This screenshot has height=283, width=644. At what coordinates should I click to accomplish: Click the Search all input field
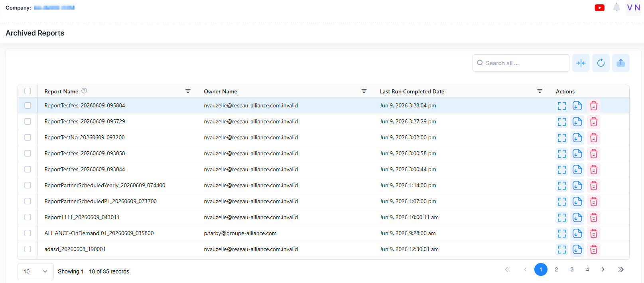521,63
